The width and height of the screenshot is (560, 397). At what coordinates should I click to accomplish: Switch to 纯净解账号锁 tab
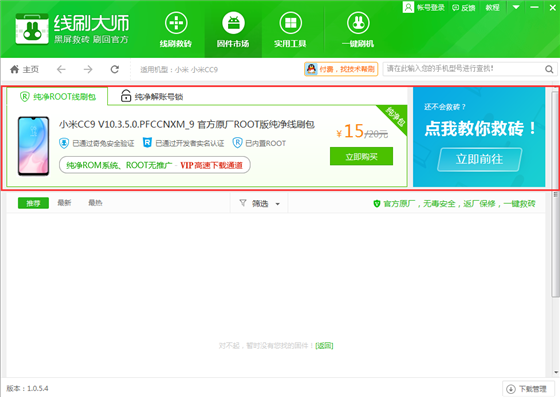pos(152,96)
